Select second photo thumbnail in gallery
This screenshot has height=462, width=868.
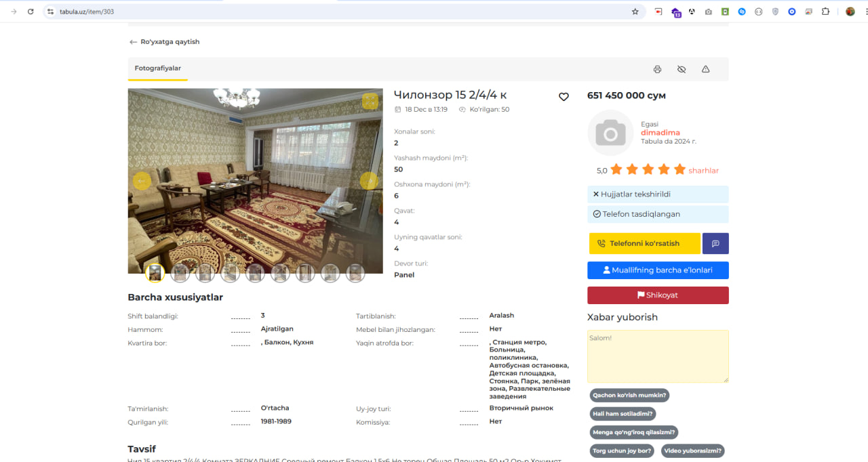click(x=180, y=273)
